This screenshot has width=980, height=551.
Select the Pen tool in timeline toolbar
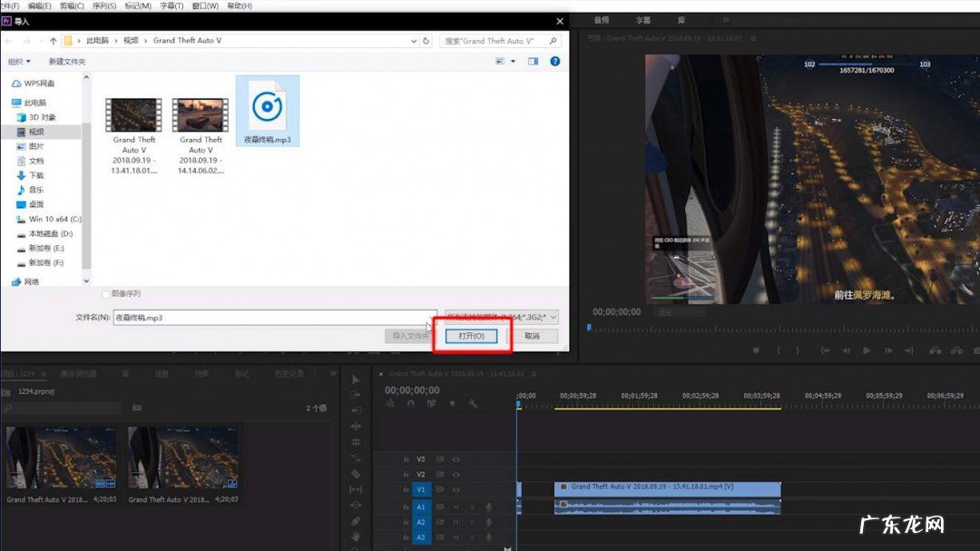(x=355, y=521)
